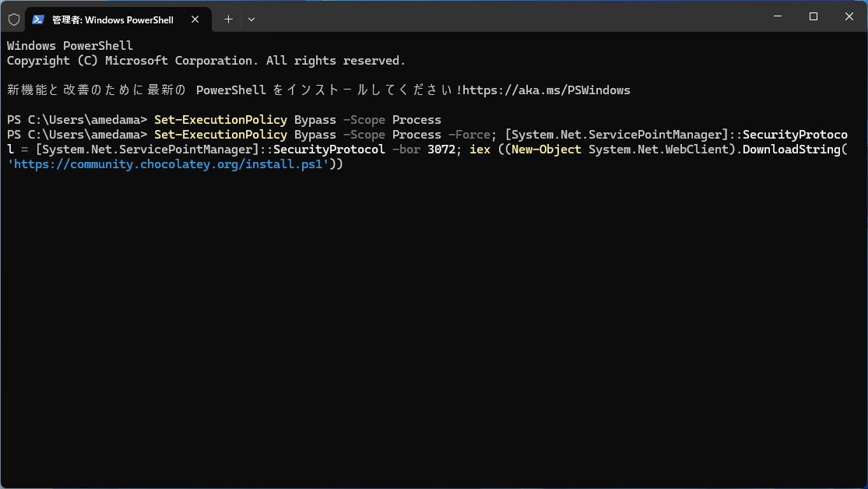Open a new tab with the plus button
Screen dimensions: 868x489
tap(228, 19)
